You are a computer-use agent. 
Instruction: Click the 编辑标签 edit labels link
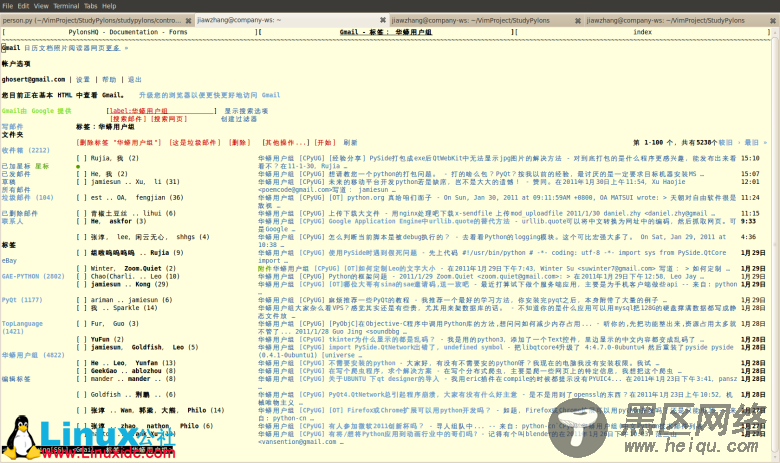click(x=16, y=379)
